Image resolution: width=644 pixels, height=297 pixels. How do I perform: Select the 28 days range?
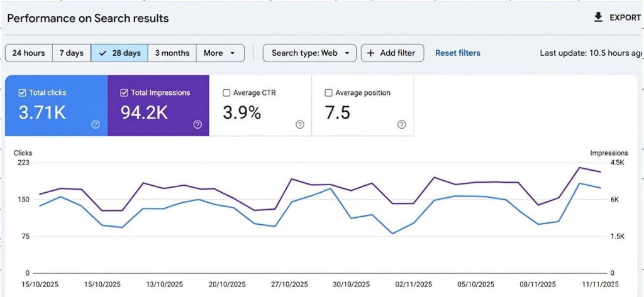coord(119,53)
